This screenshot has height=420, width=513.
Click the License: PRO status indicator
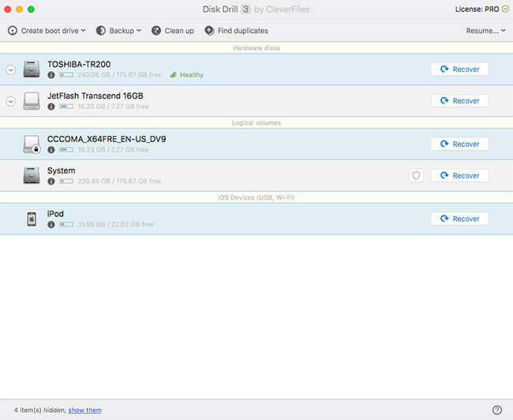pos(482,9)
